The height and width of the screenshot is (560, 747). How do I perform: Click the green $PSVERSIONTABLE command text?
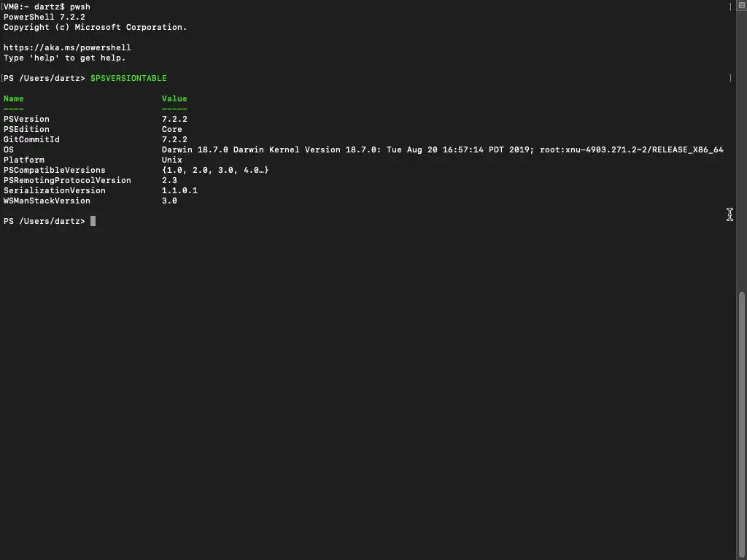(x=128, y=78)
